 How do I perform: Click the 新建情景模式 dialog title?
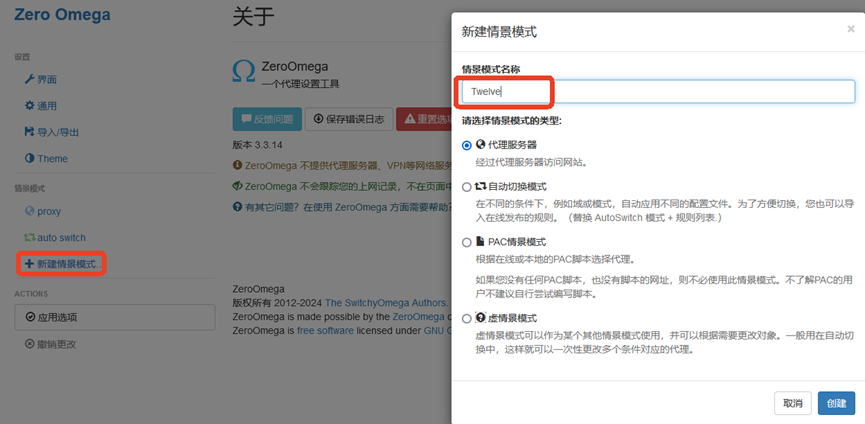tap(499, 31)
